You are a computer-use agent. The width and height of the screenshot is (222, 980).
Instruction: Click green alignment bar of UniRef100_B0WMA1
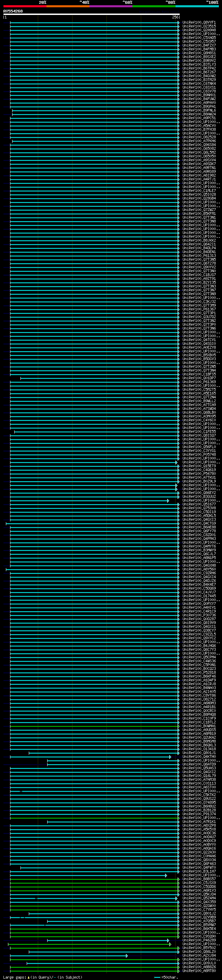94,726
